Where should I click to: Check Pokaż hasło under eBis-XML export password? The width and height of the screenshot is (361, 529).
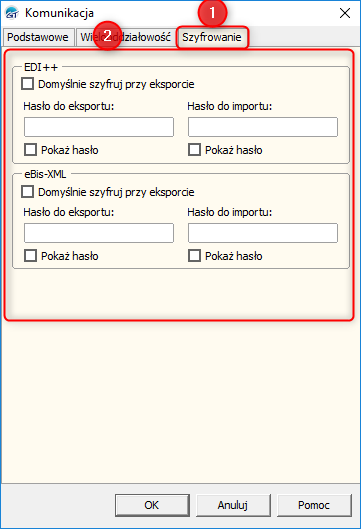[31, 256]
